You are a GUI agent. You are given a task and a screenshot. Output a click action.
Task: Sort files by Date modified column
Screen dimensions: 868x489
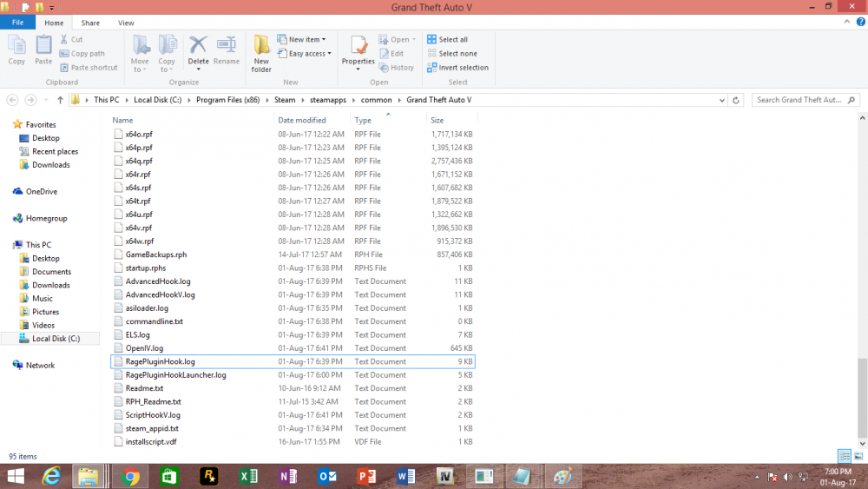[x=302, y=120]
